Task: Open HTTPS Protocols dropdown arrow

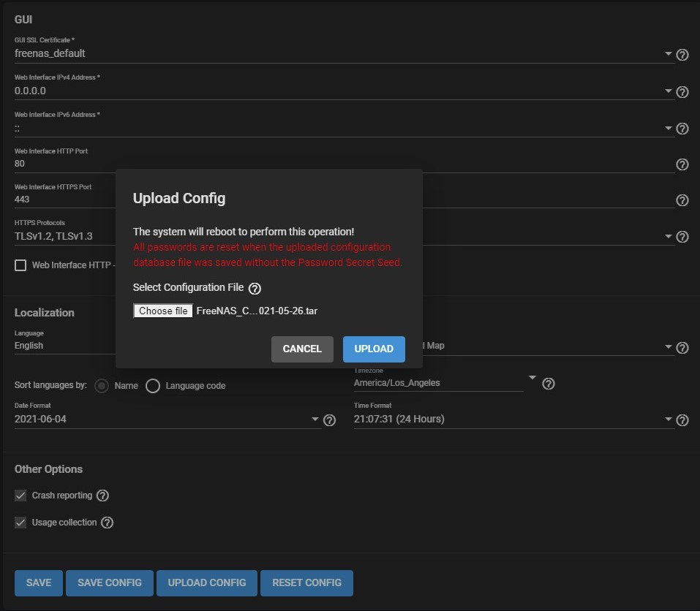Action: click(669, 236)
